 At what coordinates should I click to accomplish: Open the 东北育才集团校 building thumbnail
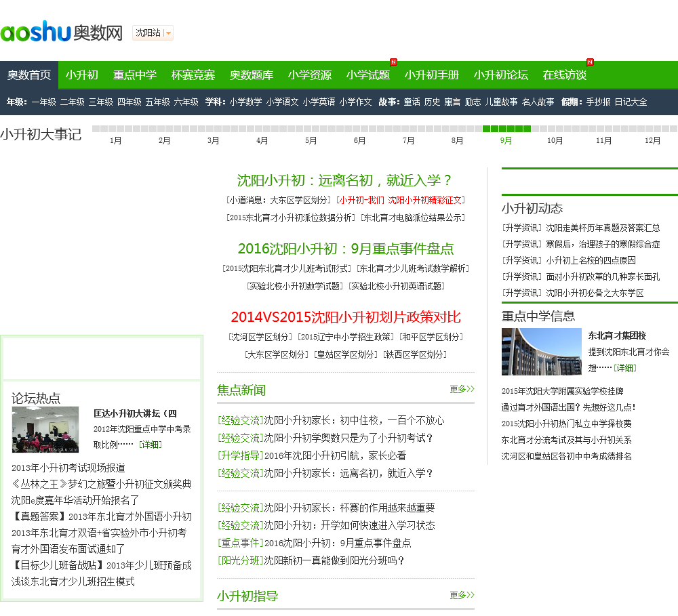pyautogui.click(x=541, y=352)
